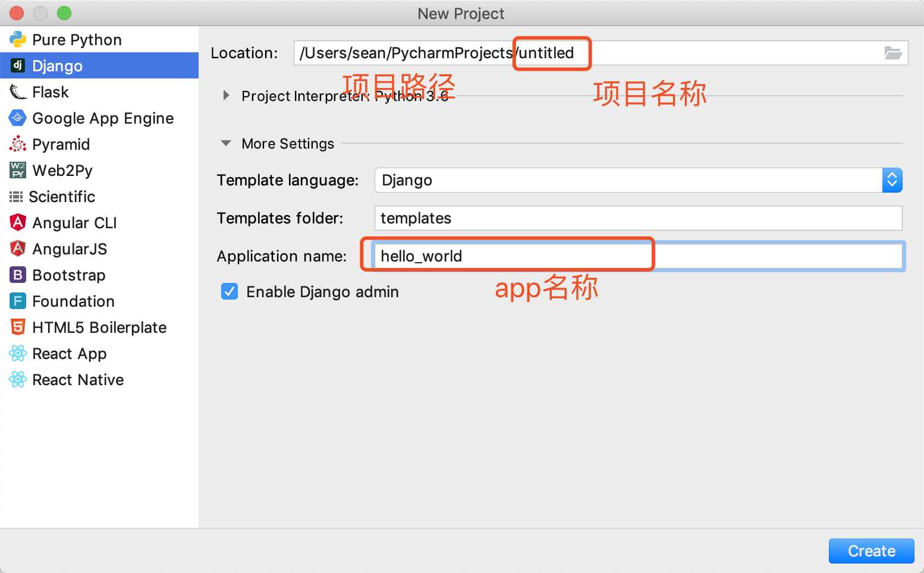924x573 pixels.
Task: Choose Google App Engine project type
Action: pyautogui.click(x=99, y=118)
